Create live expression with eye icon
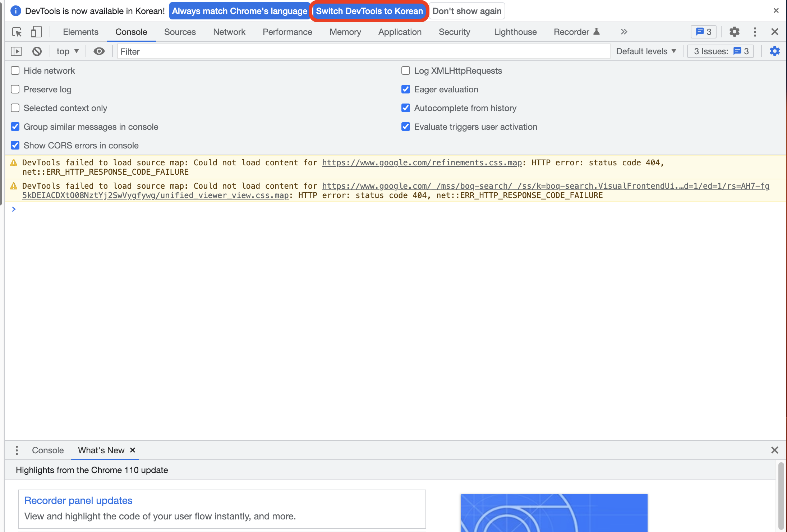 [99, 51]
